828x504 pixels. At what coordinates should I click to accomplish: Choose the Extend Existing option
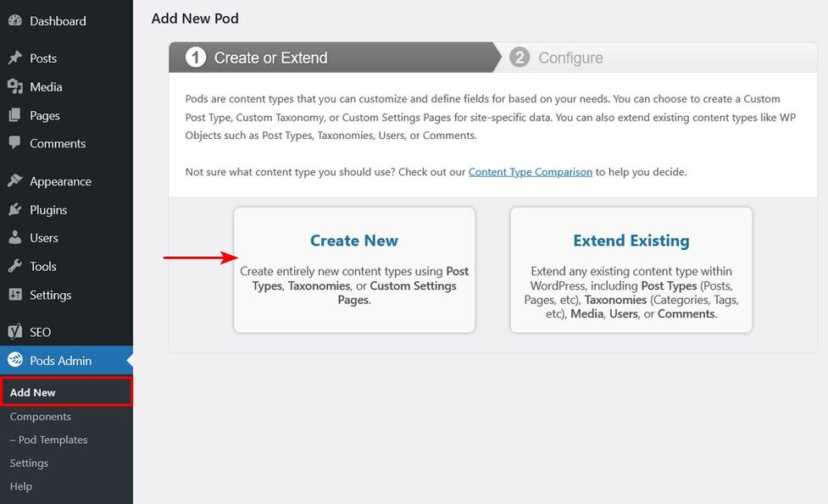point(631,270)
